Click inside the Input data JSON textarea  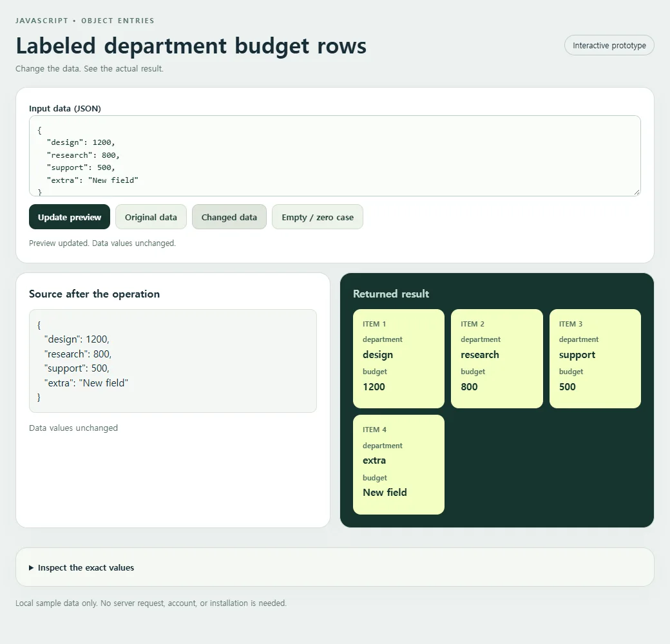click(335, 156)
